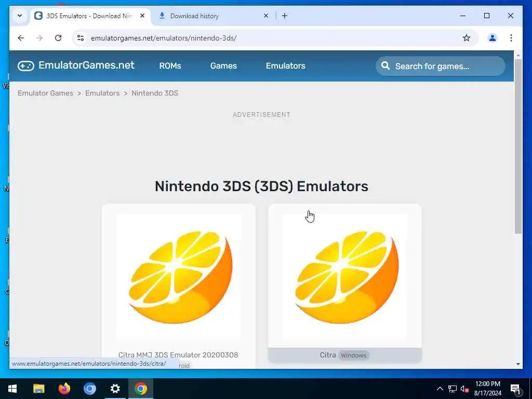Image resolution: width=532 pixels, height=399 pixels.
Task: Open the Games menu item
Action: [223, 66]
